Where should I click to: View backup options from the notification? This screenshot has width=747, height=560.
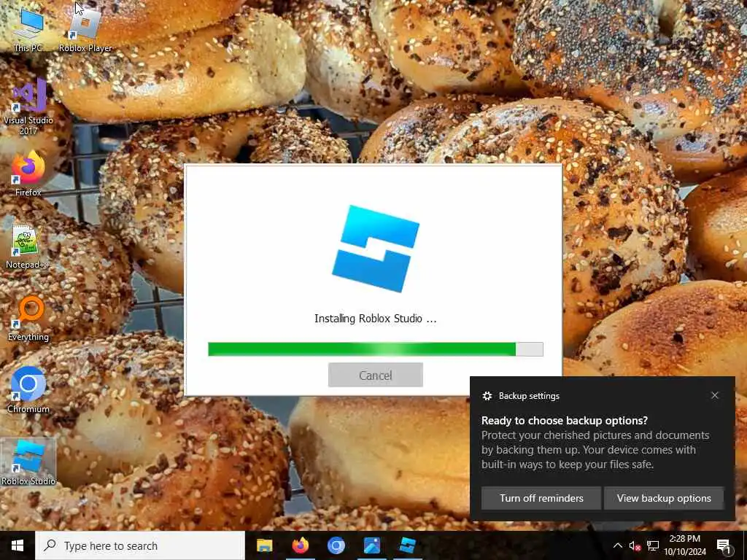point(664,498)
